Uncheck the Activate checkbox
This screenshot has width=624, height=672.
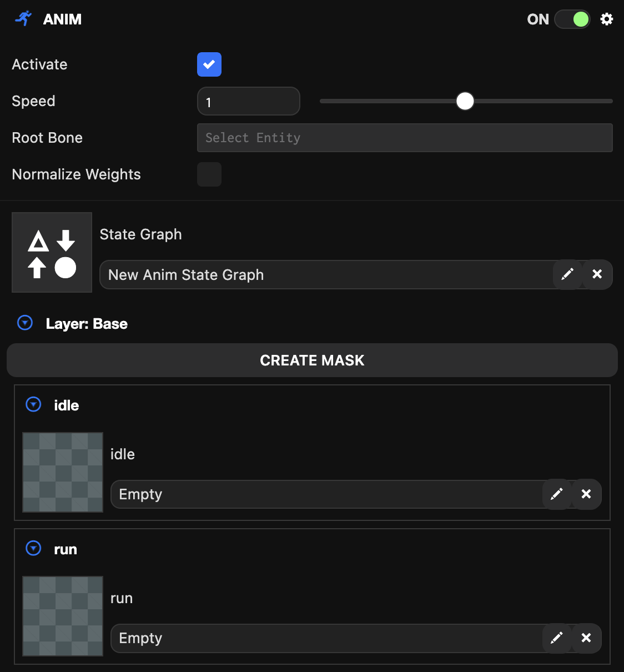[209, 64]
